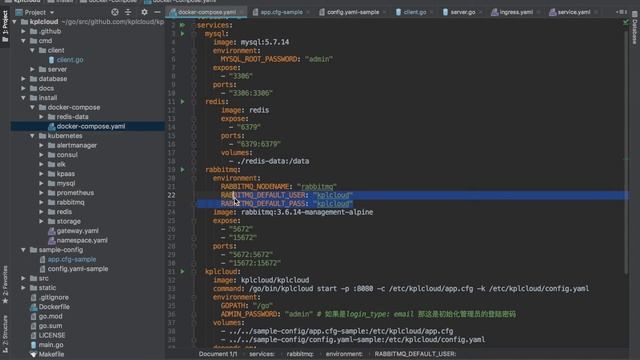Image resolution: width=640 pixels, height=360 pixels.
Task: Select the Makefile in project tree
Action: point(51,354)
